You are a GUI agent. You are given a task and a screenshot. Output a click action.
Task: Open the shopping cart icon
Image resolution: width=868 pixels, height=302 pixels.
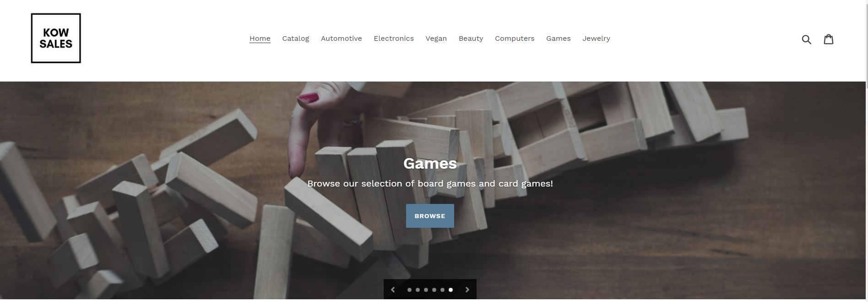point(829,39)
